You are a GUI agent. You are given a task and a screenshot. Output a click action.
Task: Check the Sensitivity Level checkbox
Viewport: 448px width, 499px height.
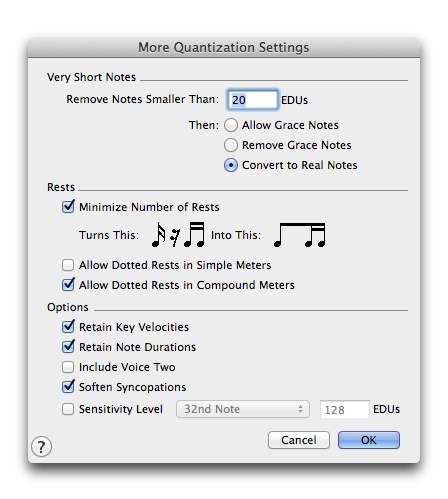click(x=68, y=409)
